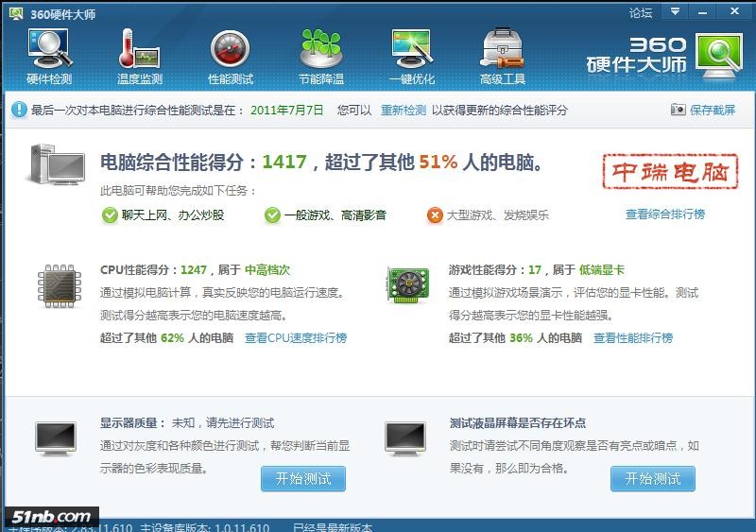Image resolution: width=756 pixels, height=532 pixels.
Task: Click green check beside 聊天上网、办公炒股
Action: point(110,215)
